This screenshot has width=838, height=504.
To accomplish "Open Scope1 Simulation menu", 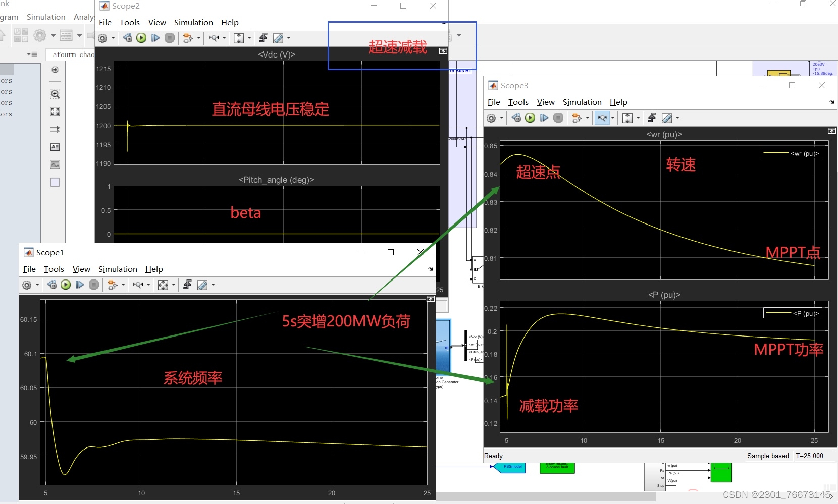I will [x=118, y=269].
